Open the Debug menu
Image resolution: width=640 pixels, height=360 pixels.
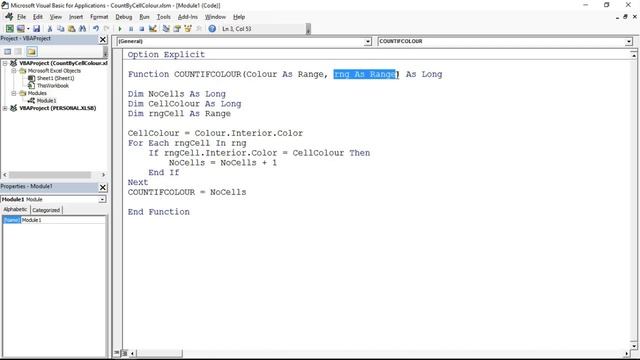124,17
